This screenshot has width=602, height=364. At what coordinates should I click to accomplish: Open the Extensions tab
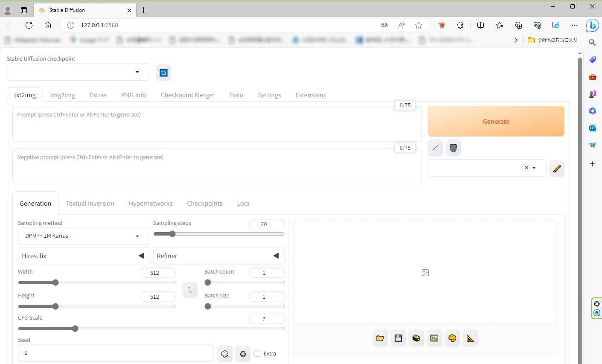click(x=311, y=95)
